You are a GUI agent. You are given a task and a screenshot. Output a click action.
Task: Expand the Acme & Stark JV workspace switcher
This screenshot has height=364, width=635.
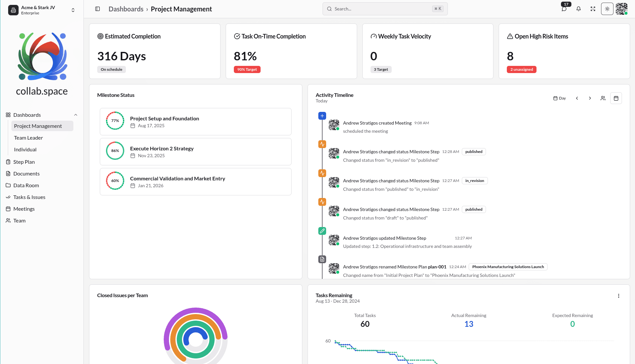[73, 10]
